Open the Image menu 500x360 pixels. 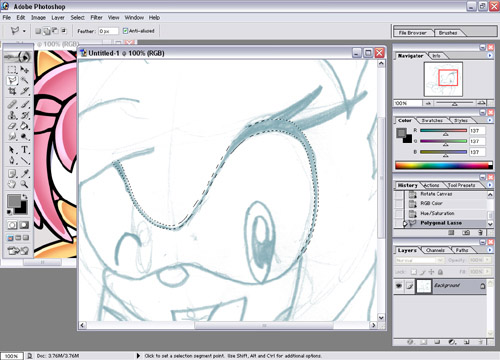click(38, 18)
